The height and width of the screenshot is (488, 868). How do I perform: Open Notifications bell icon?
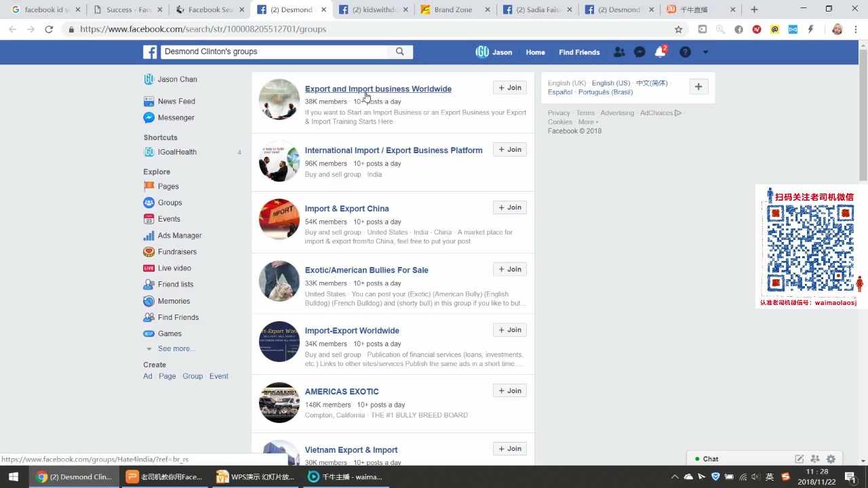tap(660, 52)
